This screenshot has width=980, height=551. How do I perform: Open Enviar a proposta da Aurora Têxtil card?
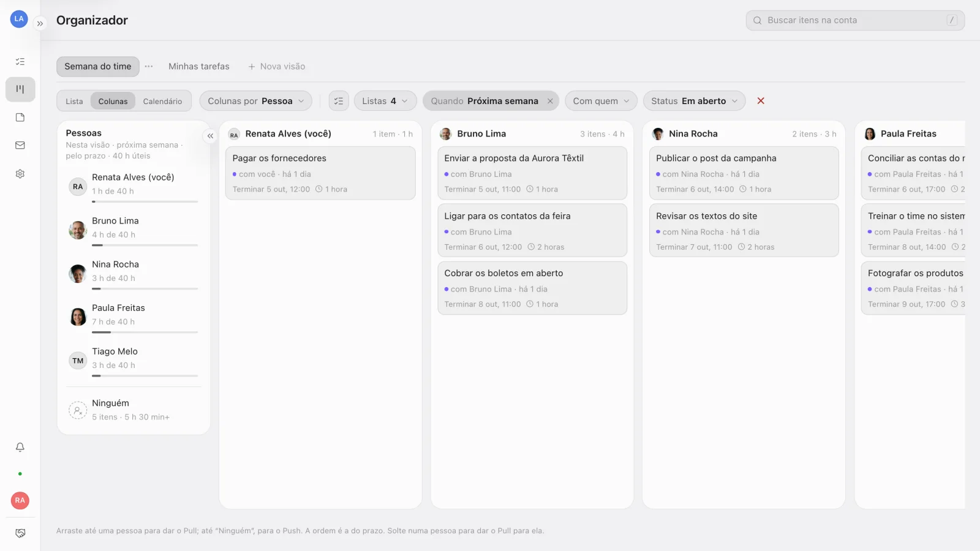(532, 173)
